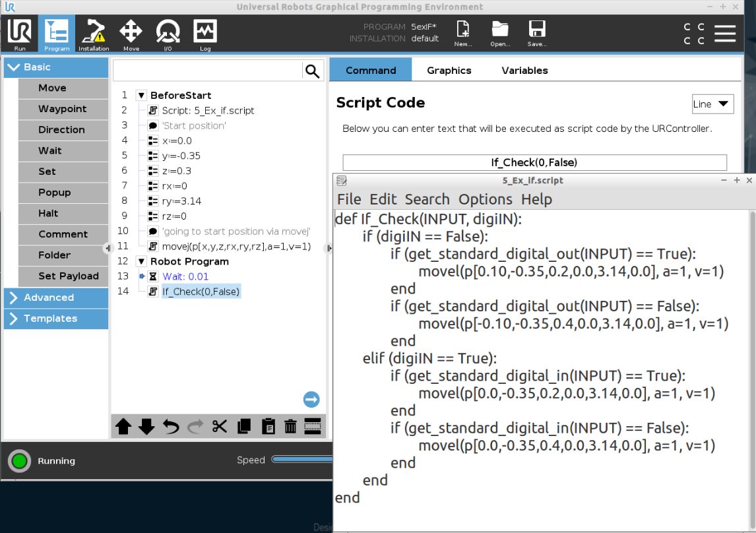Add a Halt command
Image resolution: width=756 pixels, height=533 pixels.
point(63,214)
